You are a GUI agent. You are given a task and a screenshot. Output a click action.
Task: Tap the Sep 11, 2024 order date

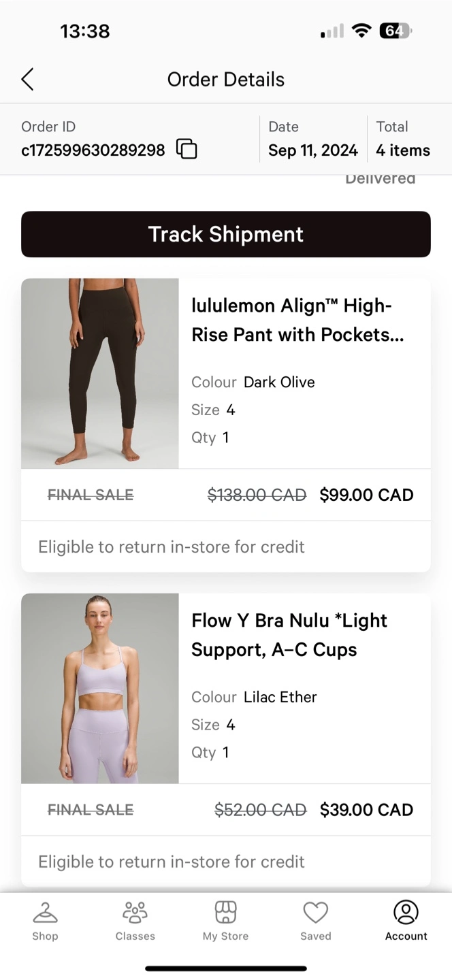[312, 150]
